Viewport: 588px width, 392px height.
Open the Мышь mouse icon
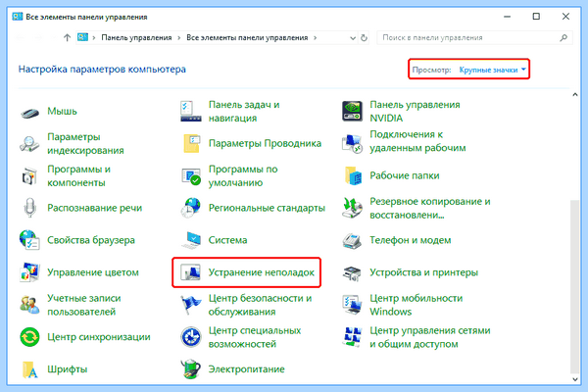tap(29, 112)
